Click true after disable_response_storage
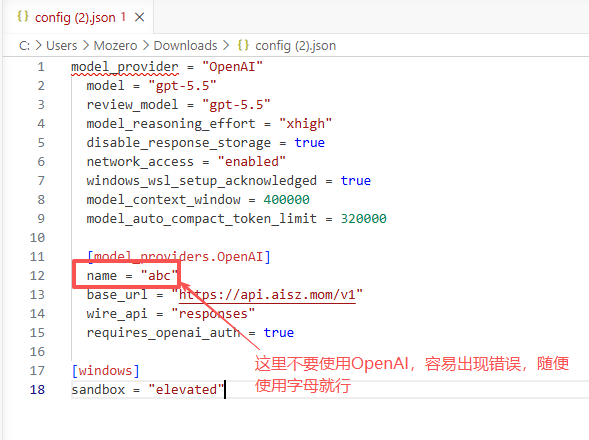This screenshot has height=440, width=589. click(x=310, y=143)
